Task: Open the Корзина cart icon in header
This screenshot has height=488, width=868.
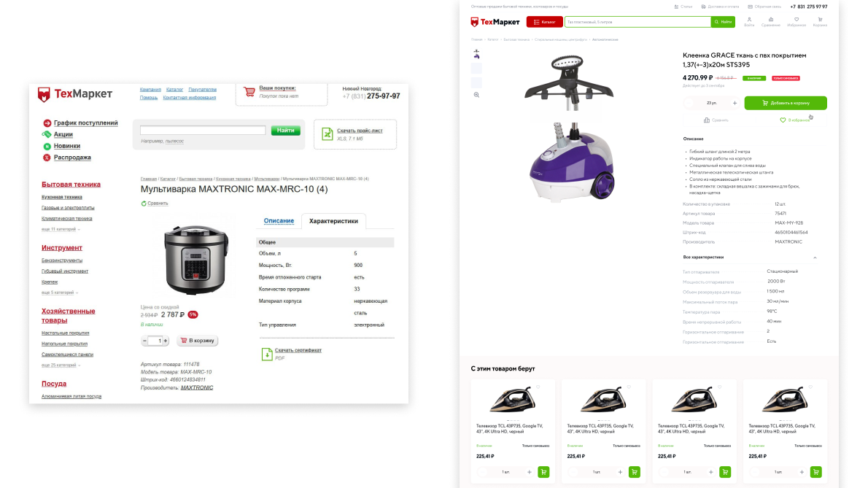Action: [820, 20]
